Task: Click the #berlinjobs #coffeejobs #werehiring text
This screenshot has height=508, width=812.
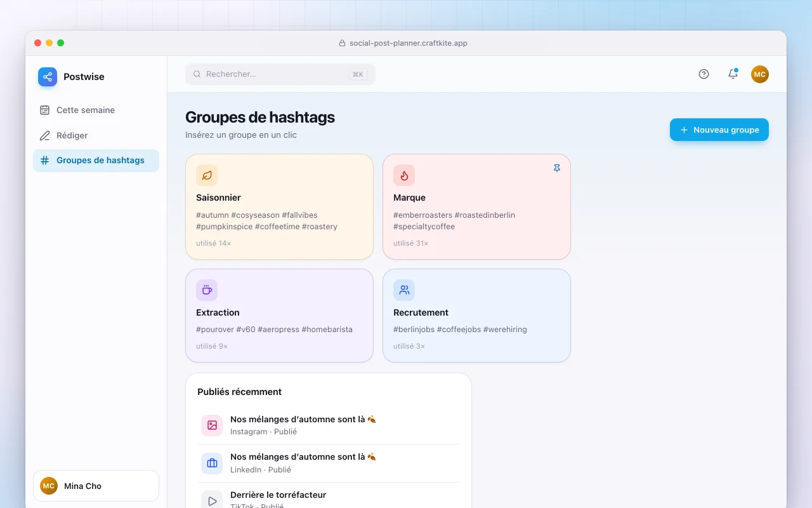Action: pyautogui.click(x=460, y=330)
